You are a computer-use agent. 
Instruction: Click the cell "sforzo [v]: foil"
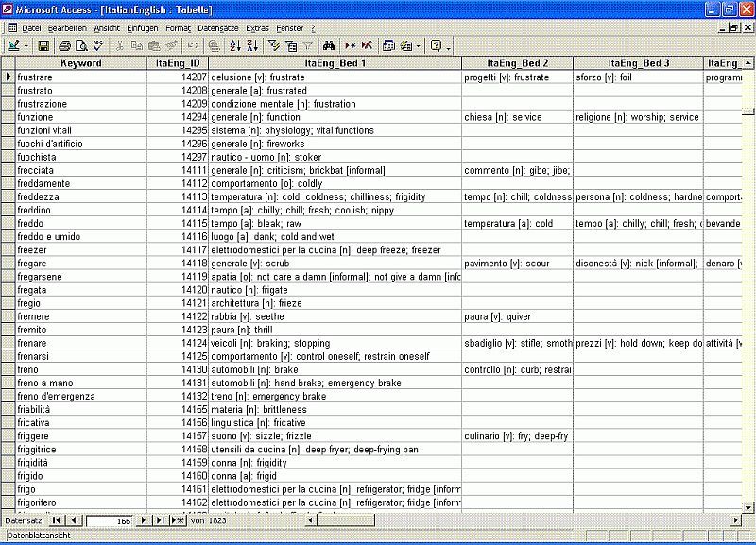pyautogui.click(x=639, y=77)
